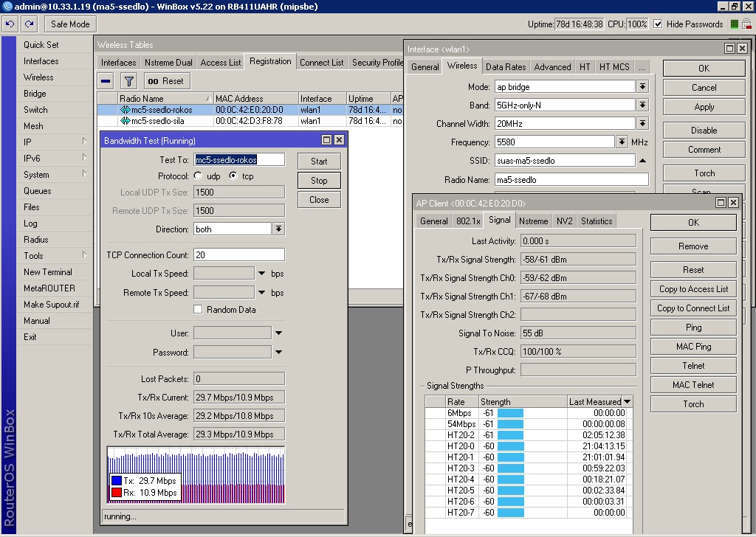Switch to the Nstreme Dual tab
Screen dimensions: 756x537
169,63
